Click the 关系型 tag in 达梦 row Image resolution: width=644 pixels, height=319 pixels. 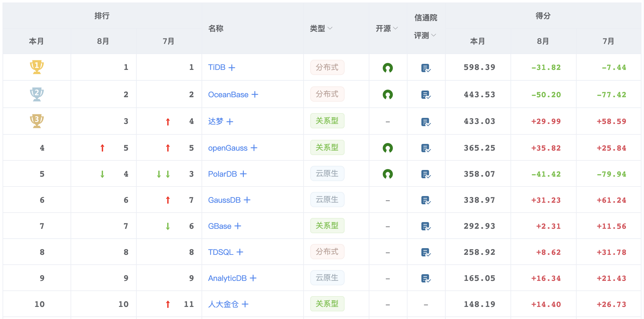click(x=327, y=121)
